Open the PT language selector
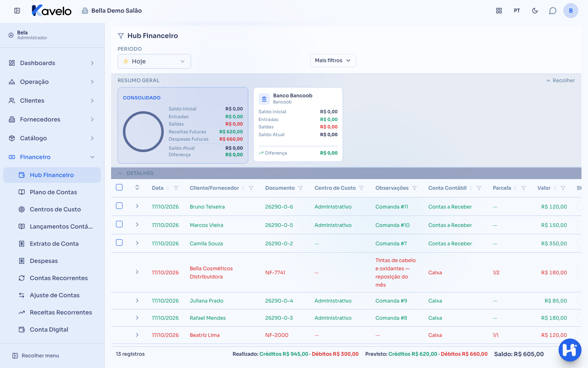Image resolution: width=588 pixels, height=368 pixels. click(x=517, y=11)
